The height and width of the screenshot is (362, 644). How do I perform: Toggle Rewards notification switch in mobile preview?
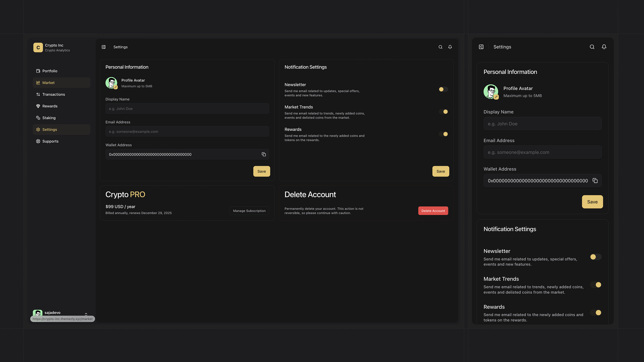tap(596, 312)
